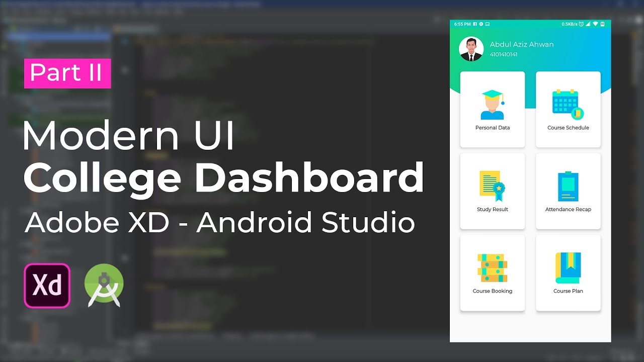Click the Adobe XD - Android Studio subtitle
This screenshot has width=644, height=362.
(x=220, y=223)
